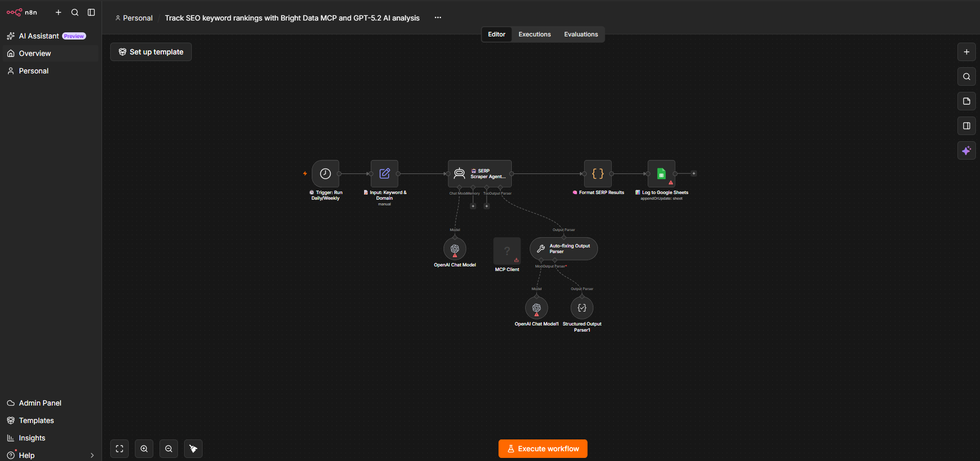
Task: Select Auto-fixing Output Parser node
Action: click(564, 248)
